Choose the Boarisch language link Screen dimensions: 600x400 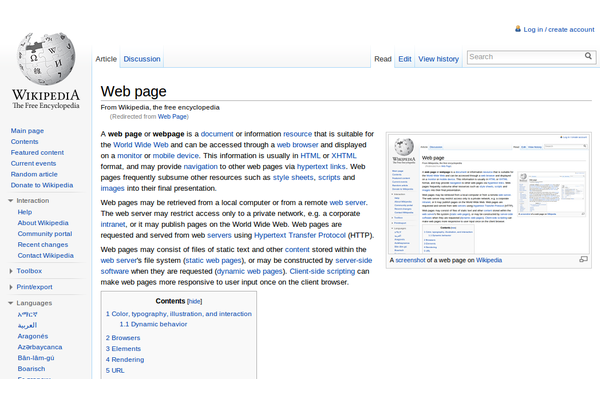pos(31,369)
